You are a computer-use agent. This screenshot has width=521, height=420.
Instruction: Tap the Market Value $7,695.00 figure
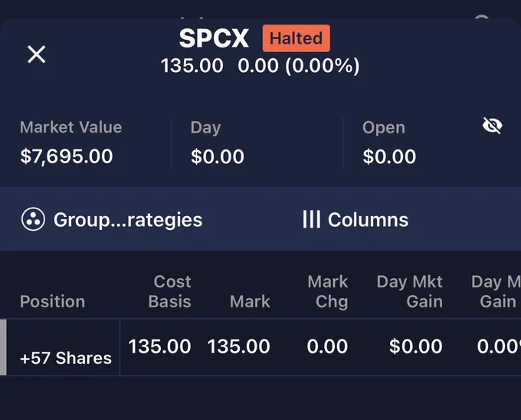tap(67, 156)
